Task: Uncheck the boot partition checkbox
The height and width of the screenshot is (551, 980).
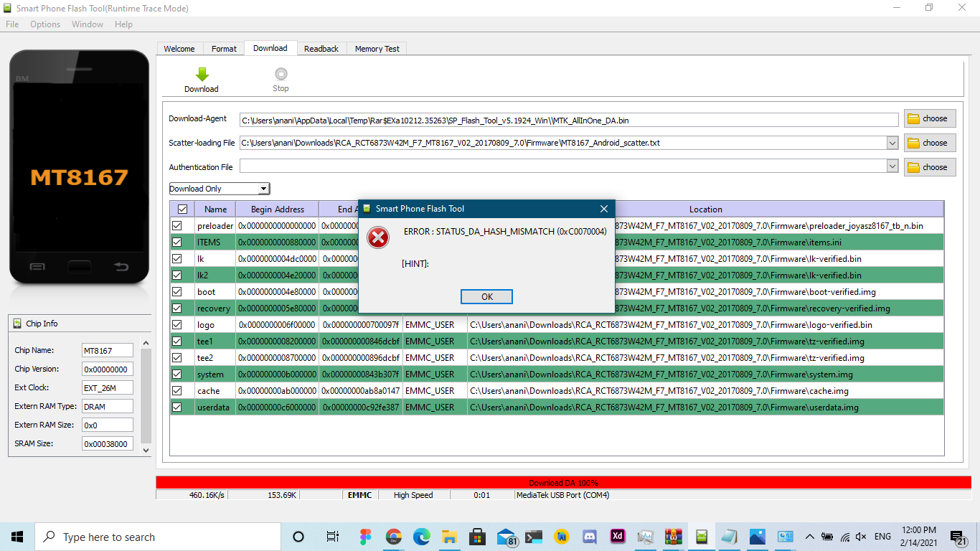Action: (177, 292)
